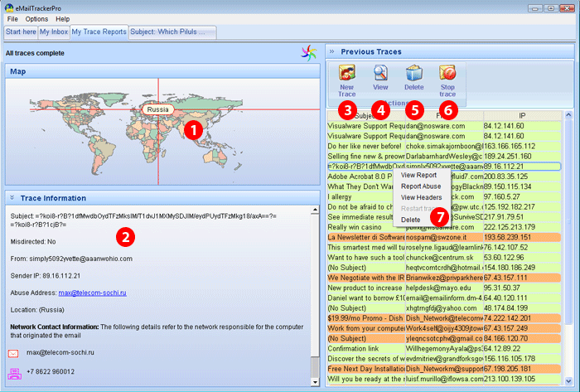Open the max@telecom-sochi.ru abuse address link
Viewport: 580px width, 392px height.
pyautogui.click(x=92, y=293)
